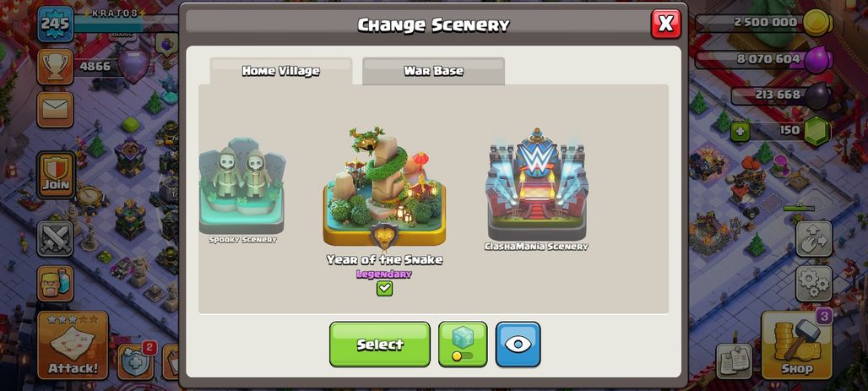Click the green Select button
This screenshot has width=868, height=391.
380,344
